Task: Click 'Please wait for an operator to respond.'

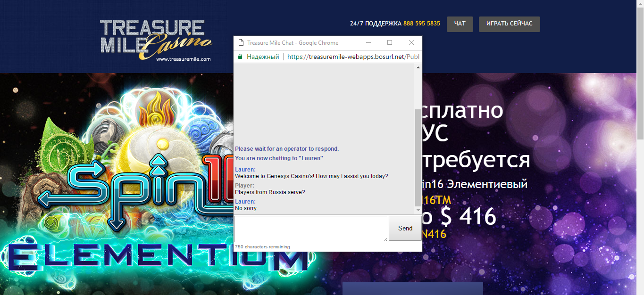Action: point(287,149)
